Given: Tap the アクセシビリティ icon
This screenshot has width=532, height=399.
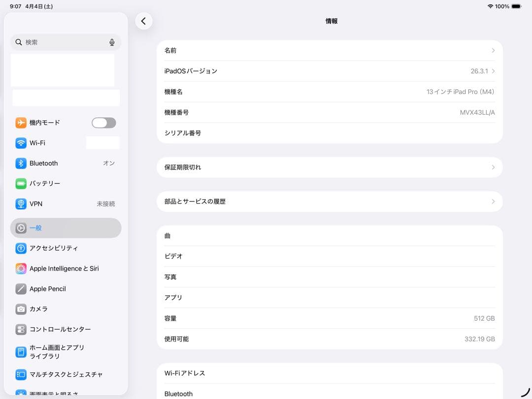Looking at the screenshot, I should click(x=21, y=248).
